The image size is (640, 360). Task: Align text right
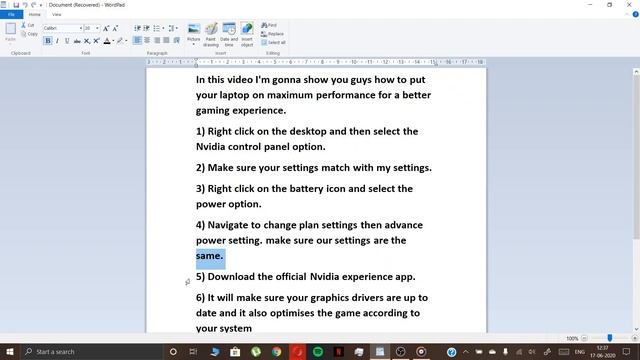click(x=157, y=40)
